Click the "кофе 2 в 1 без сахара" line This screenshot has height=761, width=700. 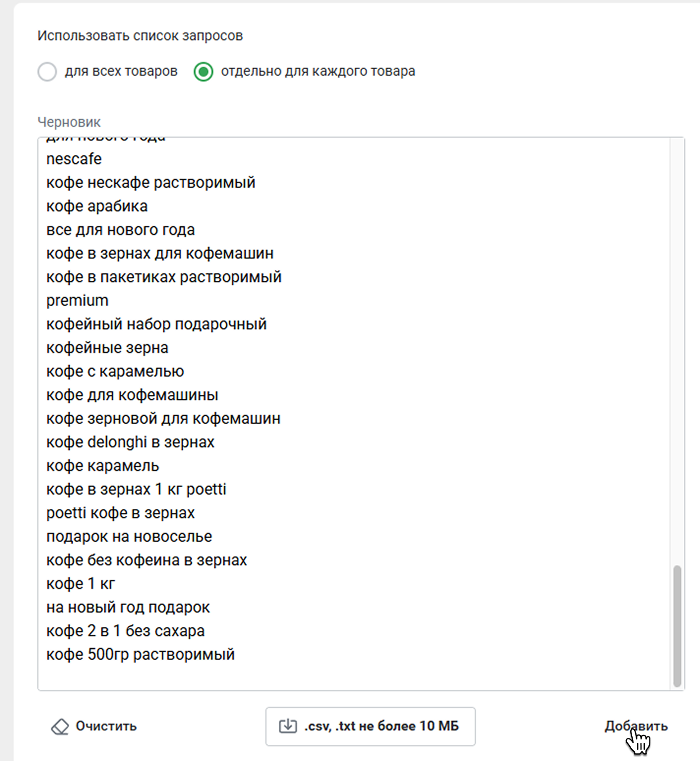coord(125,631)
